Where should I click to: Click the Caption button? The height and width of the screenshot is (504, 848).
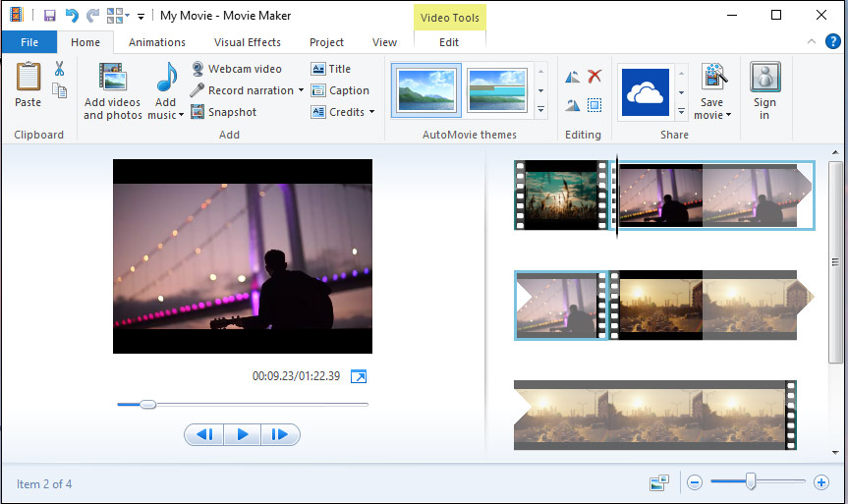341,90
